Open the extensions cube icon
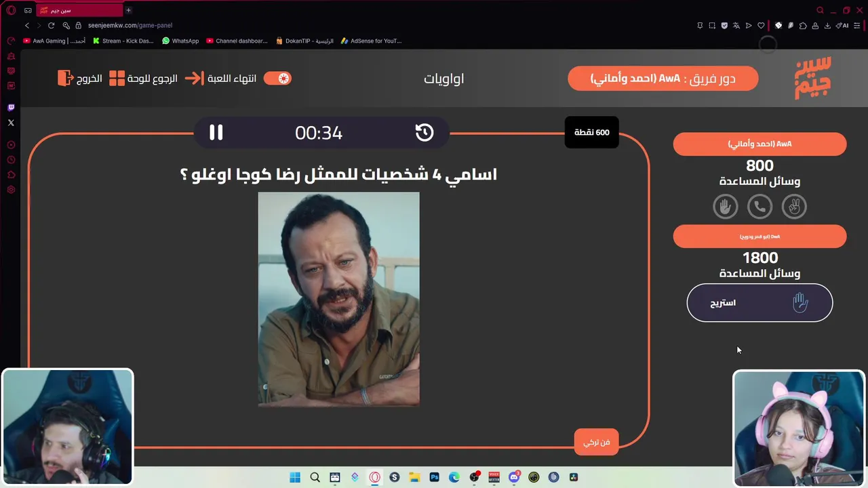868x488 pixels. [803, 26]
